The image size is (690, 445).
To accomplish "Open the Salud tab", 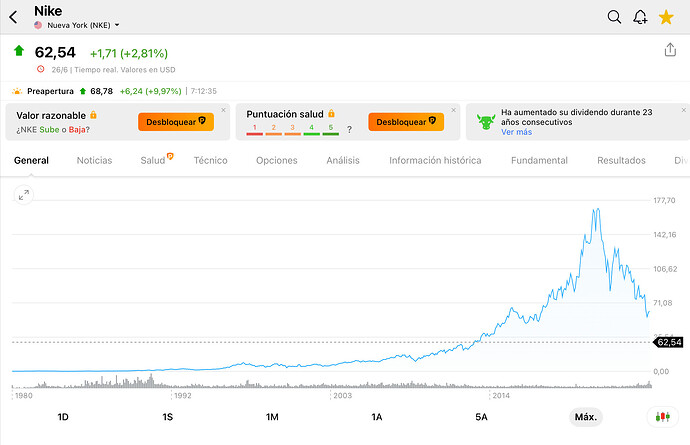I will click(x=153, y=161).
